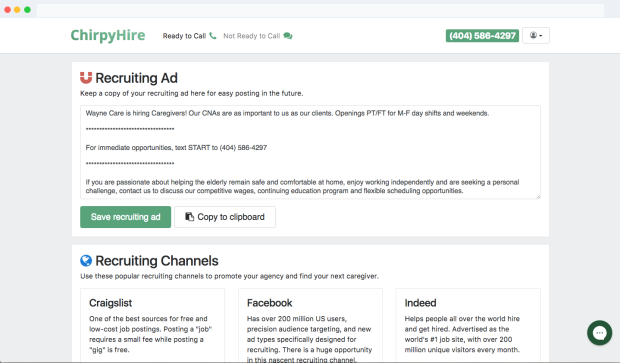Image resolution: width=620 pixels, height=363 pixels.
Task: Open the user account dropdown
Action: [x=536, y=36]
